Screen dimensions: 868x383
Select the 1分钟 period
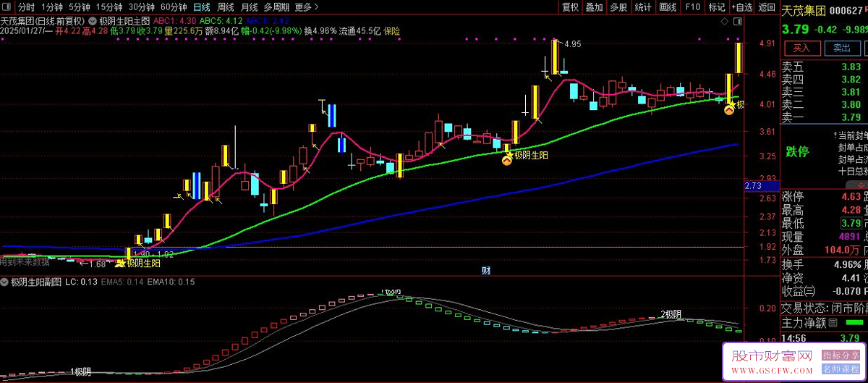click(52, 7)
